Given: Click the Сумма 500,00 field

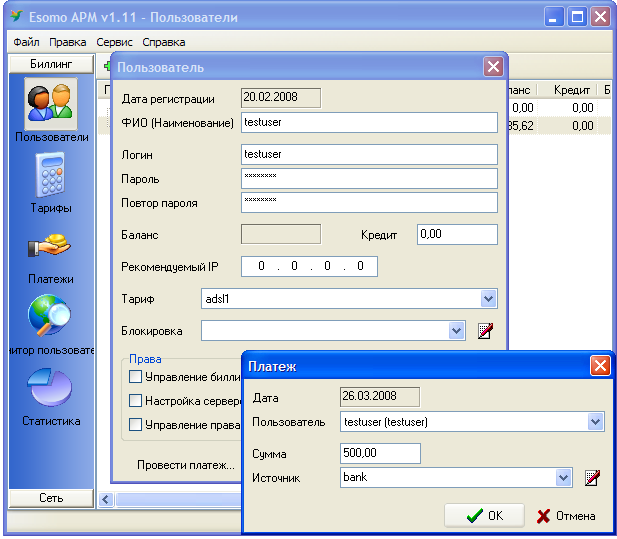Looking at the screenshot, I should coord(380,453).
